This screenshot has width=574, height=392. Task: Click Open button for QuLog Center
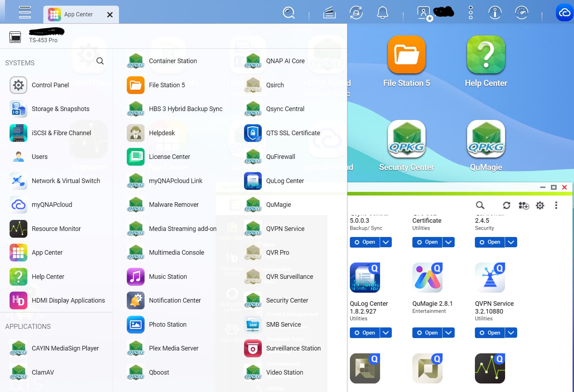tap(365, 333)
